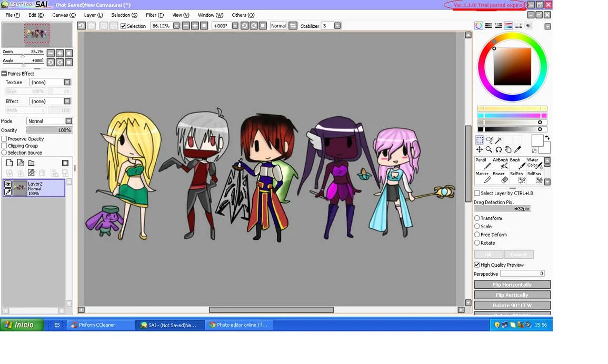608x364 pixels.
Task: Select the Pencil tool
Action: [x=483, y=164]
